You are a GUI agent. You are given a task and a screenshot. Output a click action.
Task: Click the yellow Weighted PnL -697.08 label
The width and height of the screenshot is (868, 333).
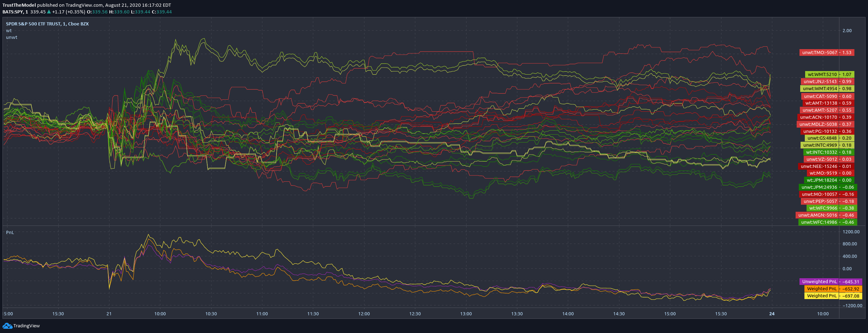833,296
